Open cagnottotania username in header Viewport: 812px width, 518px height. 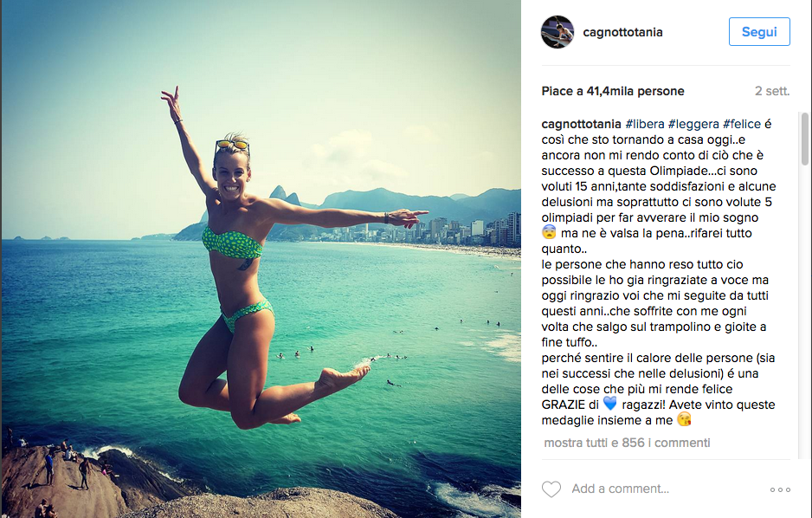point(623,32)
